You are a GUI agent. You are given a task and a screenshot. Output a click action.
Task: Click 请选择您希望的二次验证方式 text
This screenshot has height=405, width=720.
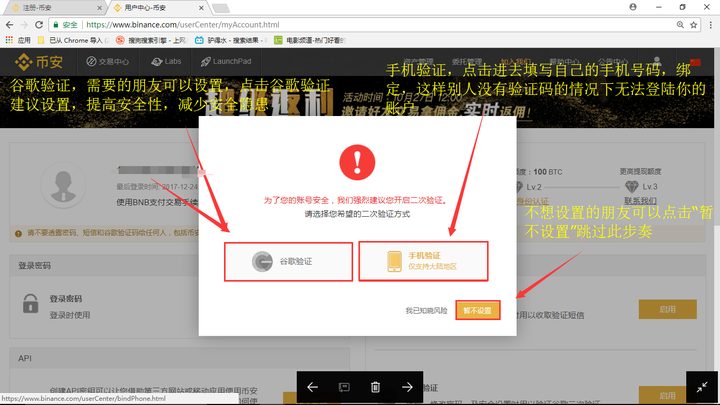[357, 214]
